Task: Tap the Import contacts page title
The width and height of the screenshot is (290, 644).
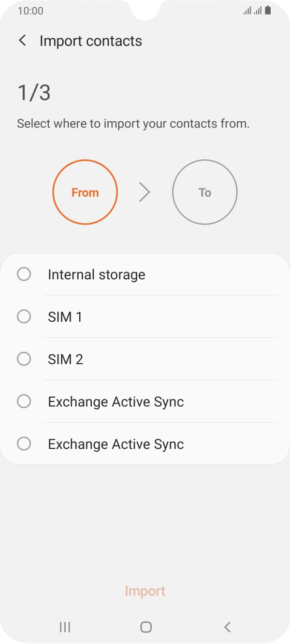Action: [x=91, y=41]
